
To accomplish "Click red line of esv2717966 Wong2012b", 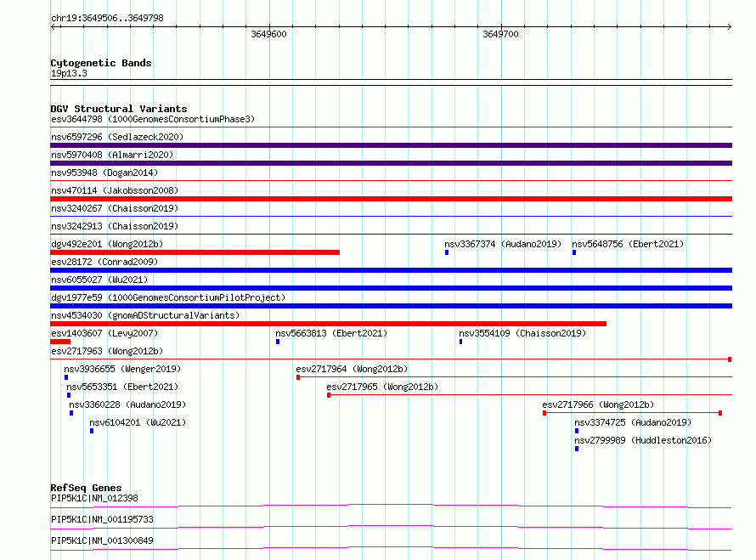I will (632, 413).
